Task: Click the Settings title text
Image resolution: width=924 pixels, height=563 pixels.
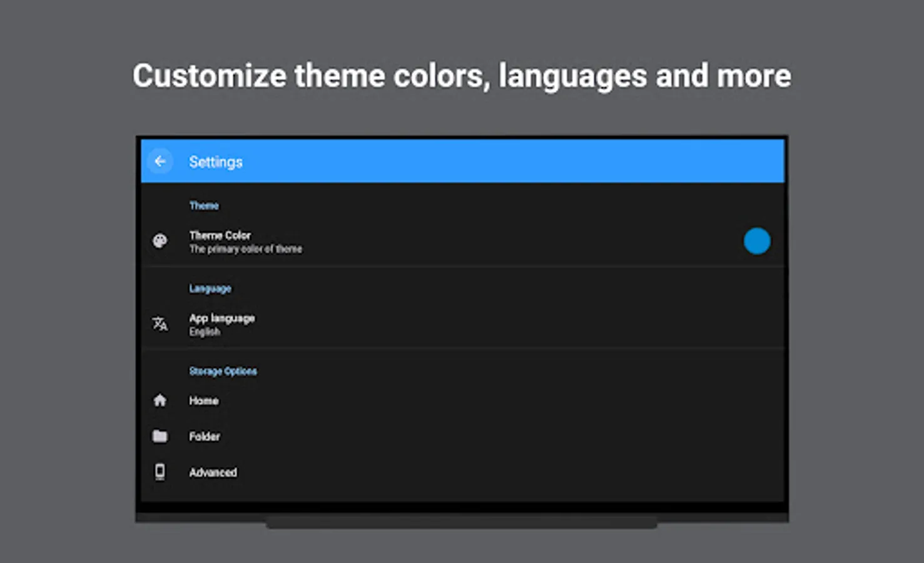Action: [x=216, y=162]
